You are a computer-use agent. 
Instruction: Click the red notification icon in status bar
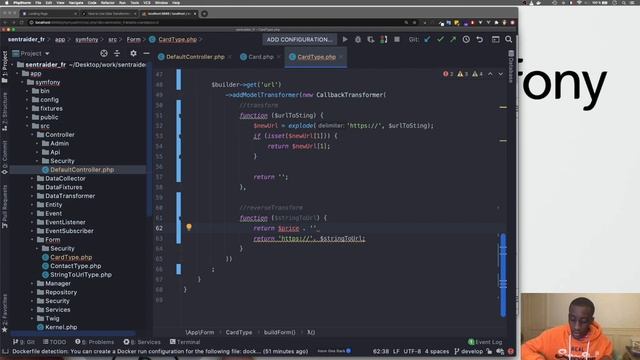point(511,351)
